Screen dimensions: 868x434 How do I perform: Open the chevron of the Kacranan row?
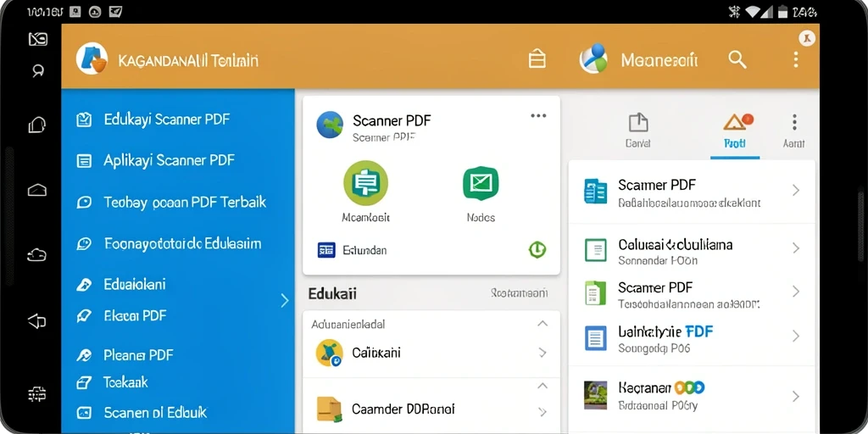tap(795, 397)
